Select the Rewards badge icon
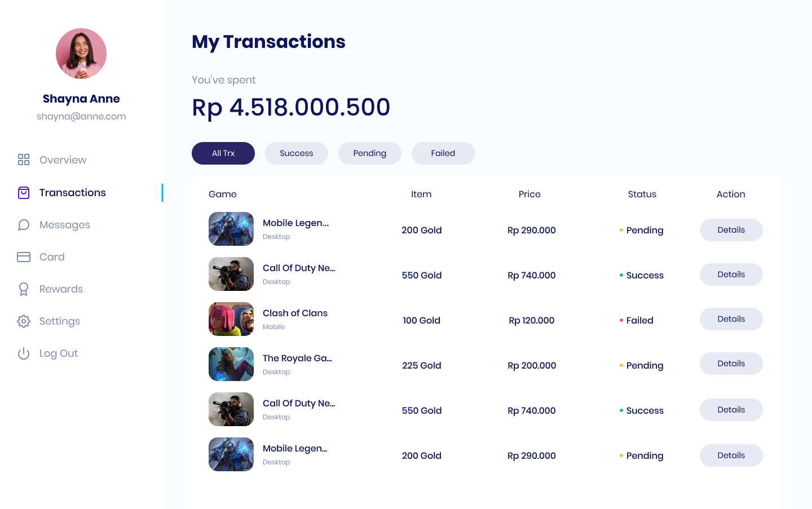This screenshot has height=509, width=812. click(x=24, y=289)
